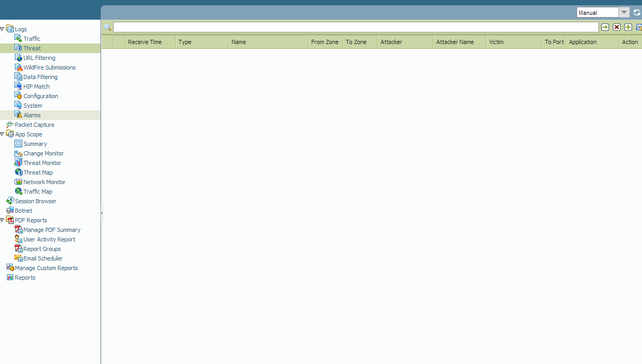Screen dimensions: 642x364
Task: Click the Traffic log icon
Action: point(18,39)
